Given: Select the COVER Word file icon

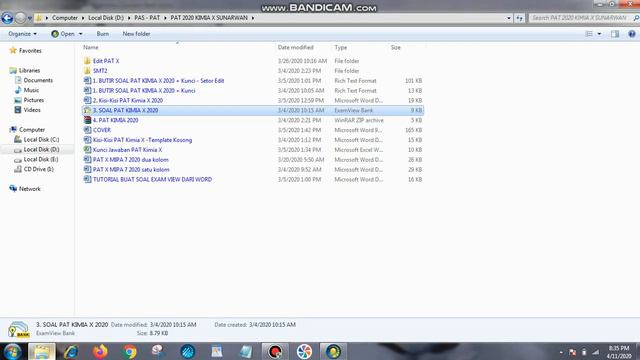Looking at the screenshot, I should (x=87, y=130).
